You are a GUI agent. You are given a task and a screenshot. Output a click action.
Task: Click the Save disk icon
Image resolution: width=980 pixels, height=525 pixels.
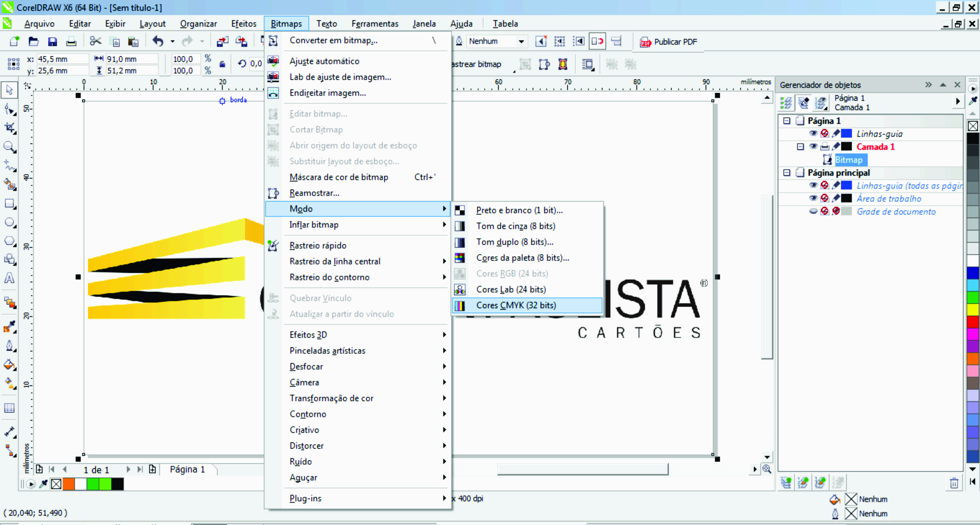[53, 41]
